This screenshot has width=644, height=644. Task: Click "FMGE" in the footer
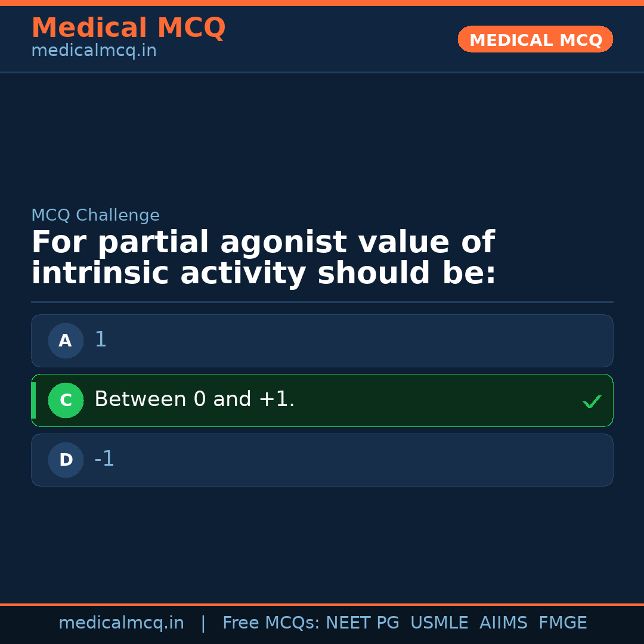pos(562,623)
